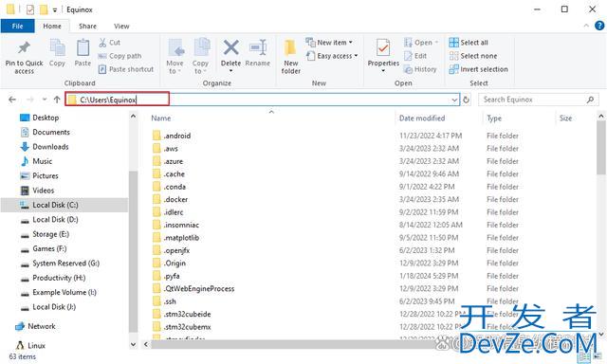Click the address bar path field
The image size is (607, 364).
(x=262, y=100)
